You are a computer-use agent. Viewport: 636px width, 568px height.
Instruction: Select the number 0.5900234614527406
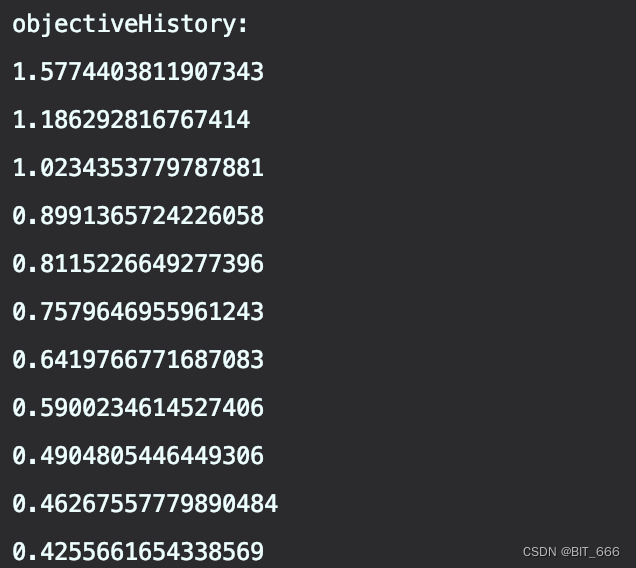point(138,407)
